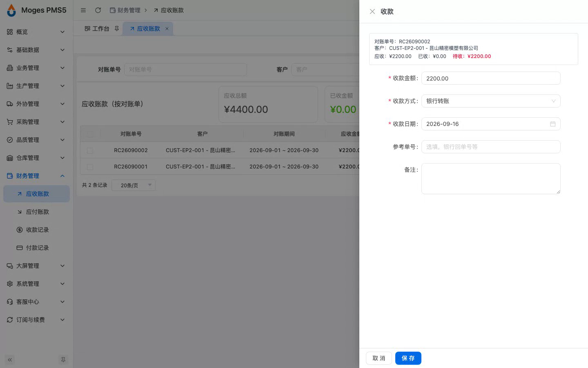Click the 备注 text area
This screenshot has height=368, width=588.
(x=491, y=179)
